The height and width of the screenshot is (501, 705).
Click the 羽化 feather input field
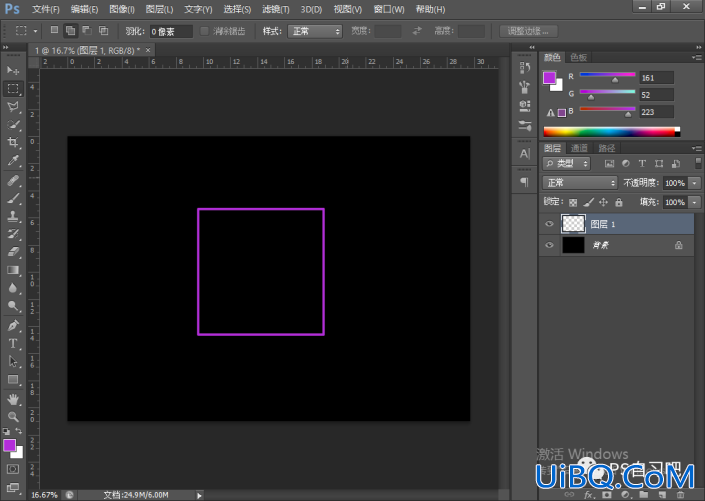coord(171,31)
